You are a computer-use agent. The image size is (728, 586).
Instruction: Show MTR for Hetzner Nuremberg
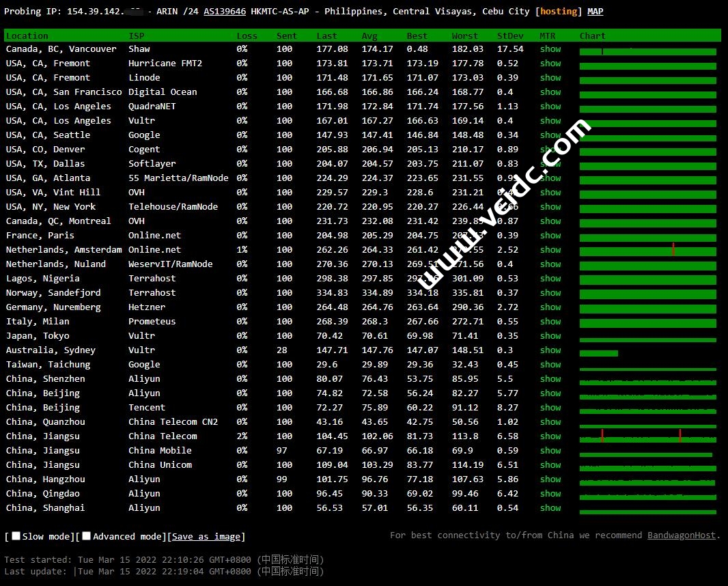[550, 307]
